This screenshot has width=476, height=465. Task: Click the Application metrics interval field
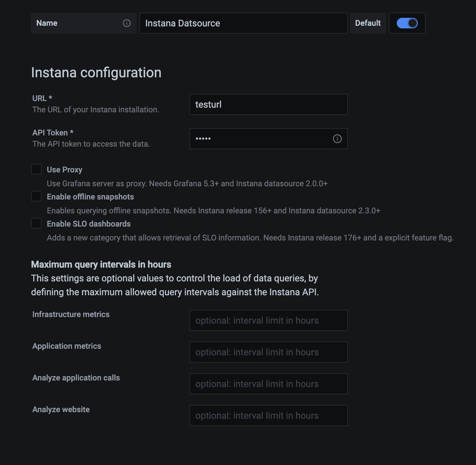point(269,352)
